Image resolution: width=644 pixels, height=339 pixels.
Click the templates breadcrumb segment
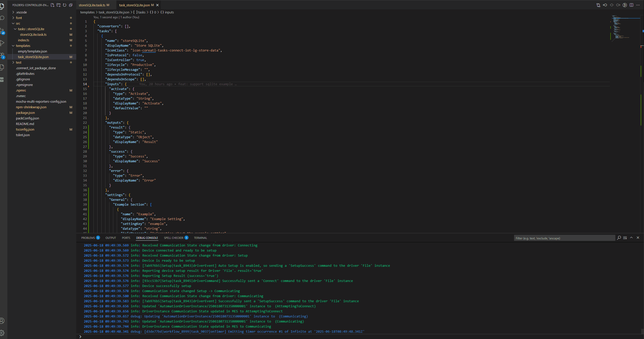tap(87, 12)
